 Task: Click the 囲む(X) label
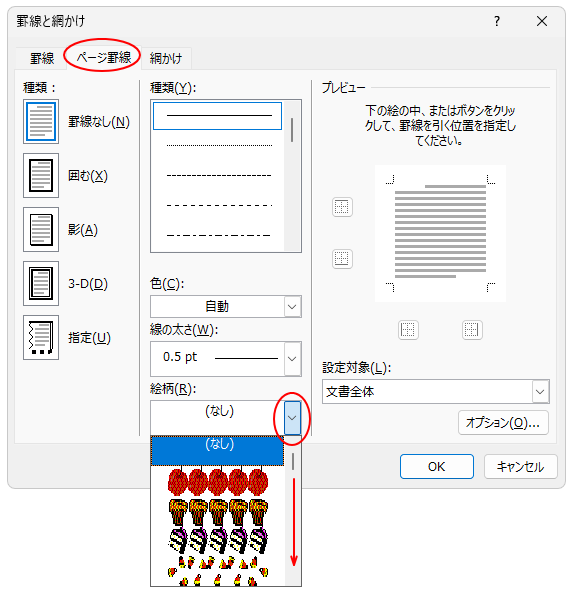pos(88,176)
